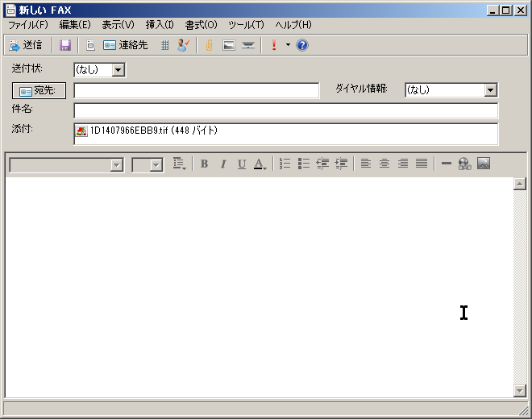Image resolution: width=532 pixels, height=419 pixels.
Task: Insert picture using the image toolbar icon
Action: click(x=229, y=45)
